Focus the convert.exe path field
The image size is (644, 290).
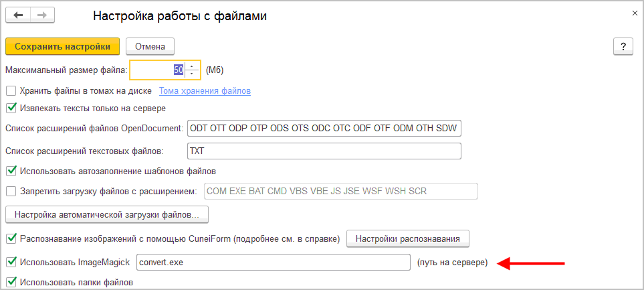click(x=273, y=263)
